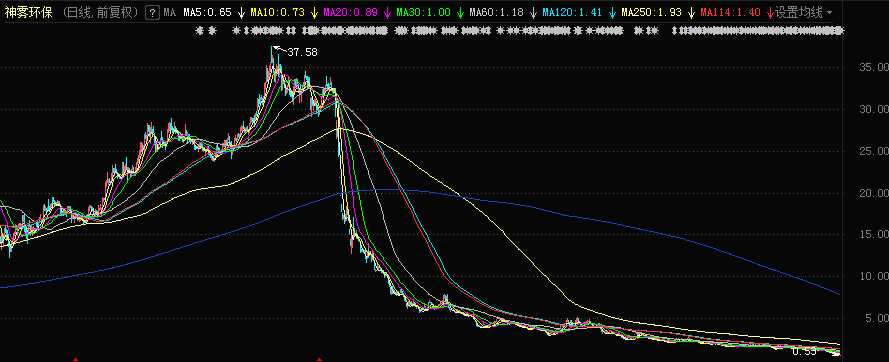Viewport: 889px width, 362px height.
Task: Select the MA5:0.65 value
Action: 208,12
